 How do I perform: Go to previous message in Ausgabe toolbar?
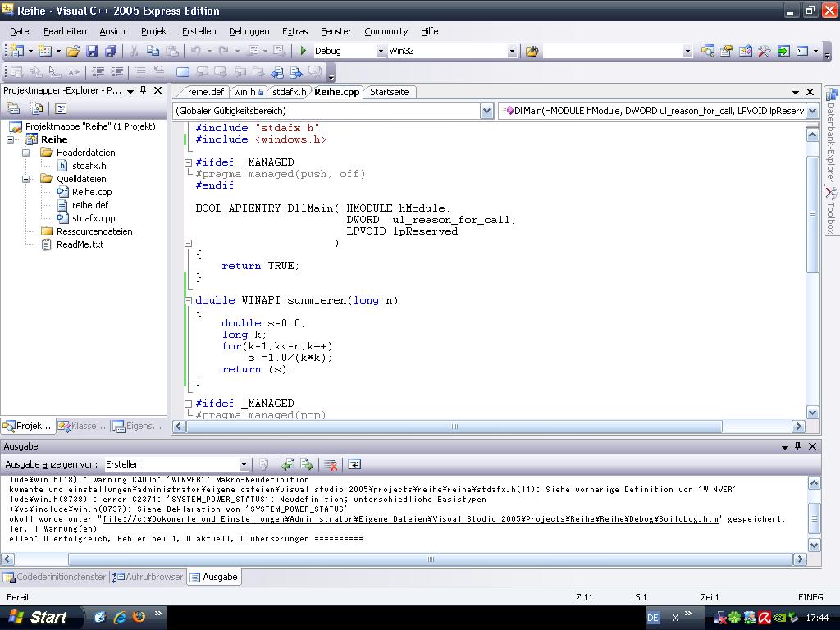point(288,464)
